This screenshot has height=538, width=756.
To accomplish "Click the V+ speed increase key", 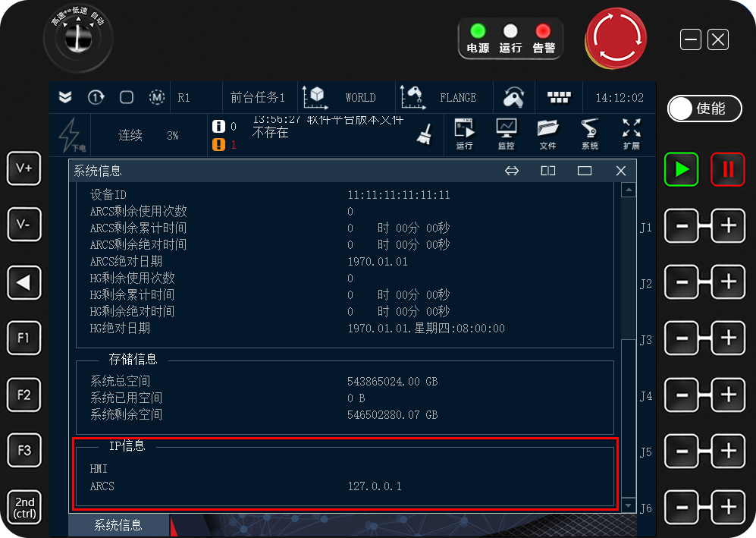I will pyautogui.click(x=24, y=168).
